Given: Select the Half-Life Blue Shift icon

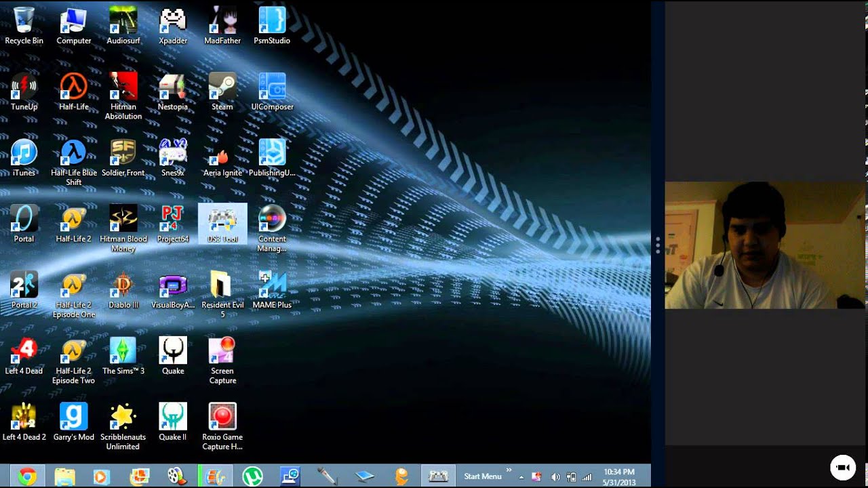Looking at the screenshot, I should point(73,163).
